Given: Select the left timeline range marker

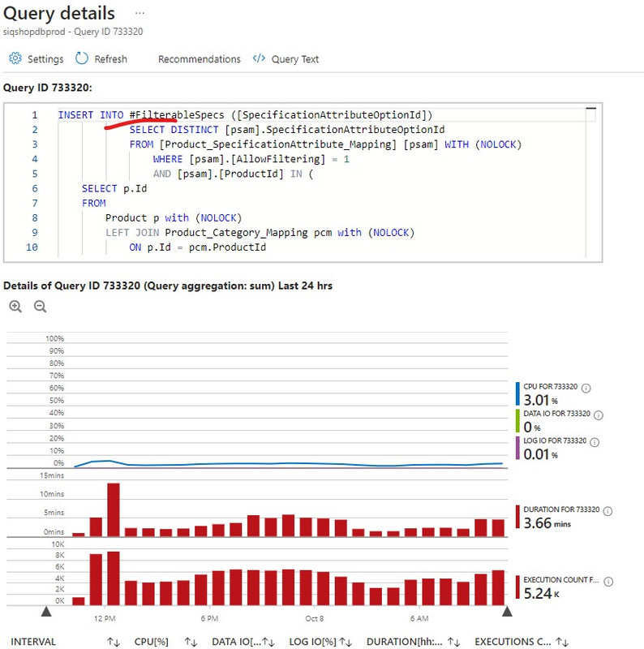Looking at the screenshot, I should pos(46,612).
